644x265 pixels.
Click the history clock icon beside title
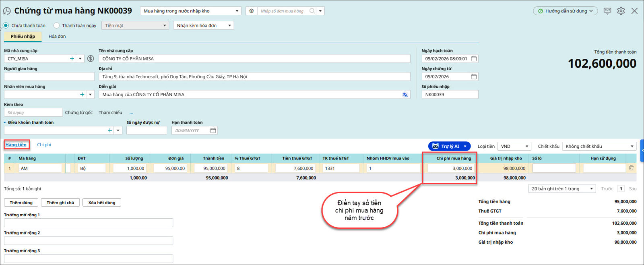(x=7, y=11)
